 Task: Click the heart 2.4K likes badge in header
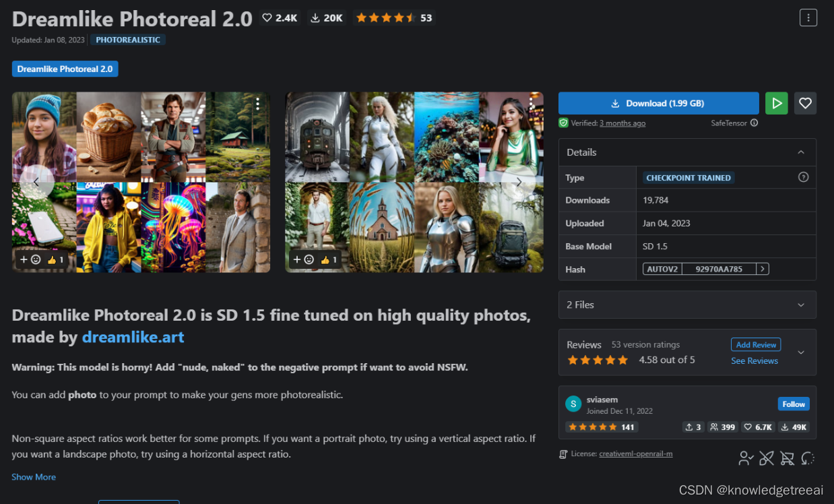[x=280, y=18]
